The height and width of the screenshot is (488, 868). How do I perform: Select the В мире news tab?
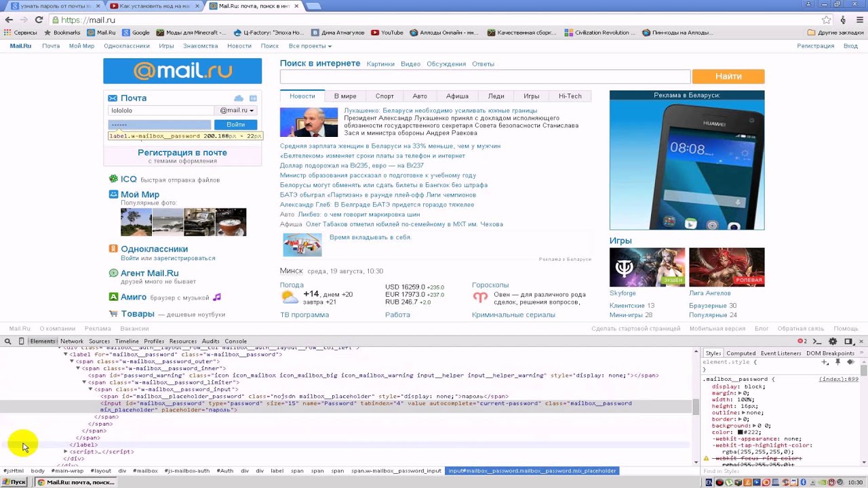pyautogui.click(x=345, y=96)
